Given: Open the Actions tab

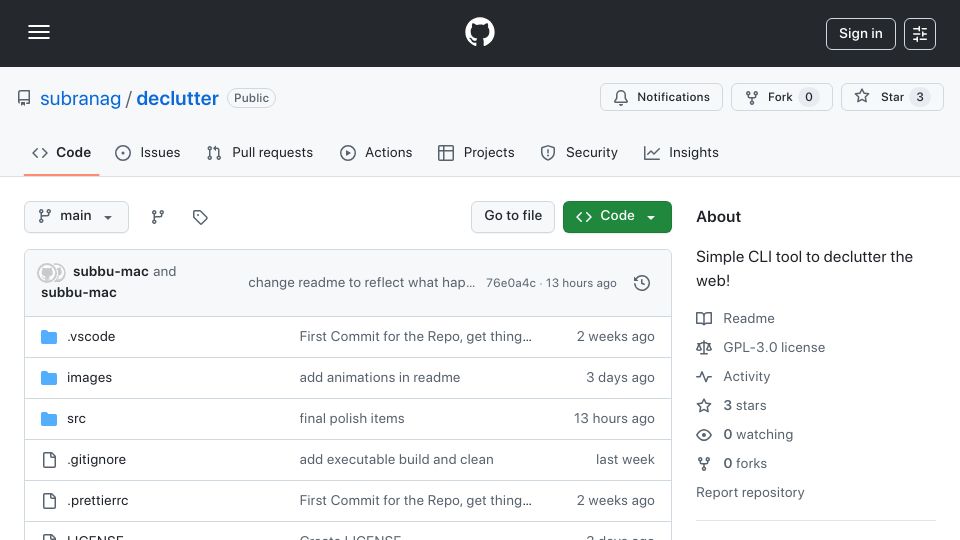Looking at the screenshot, I should pos(376,152).
